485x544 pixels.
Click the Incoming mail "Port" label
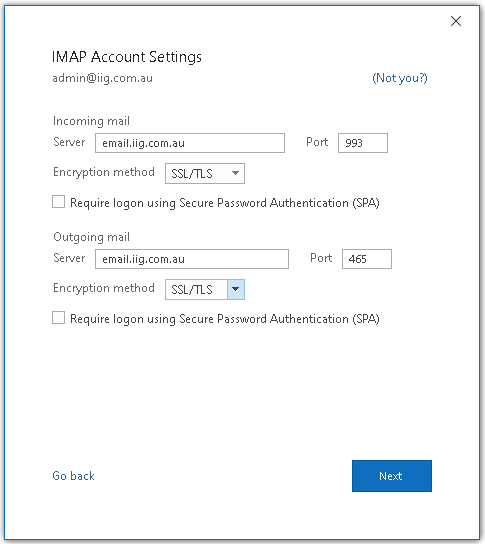[x=317, y=142]
